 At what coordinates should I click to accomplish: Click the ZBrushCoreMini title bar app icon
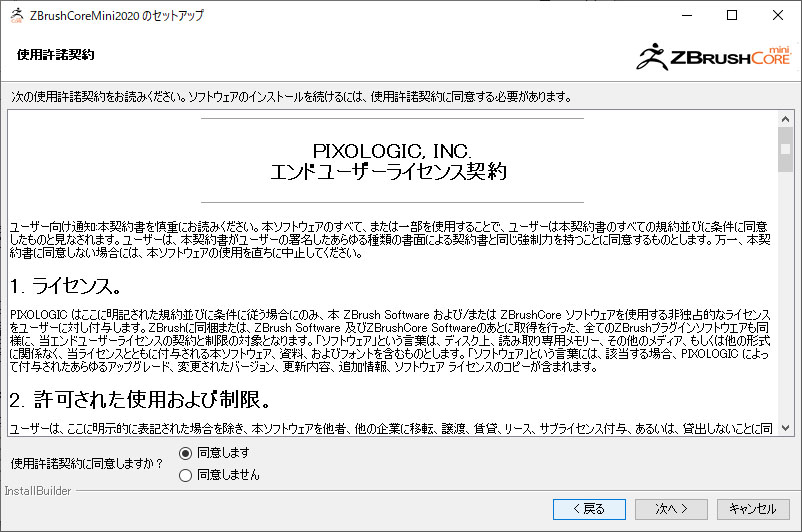[17, 15]
